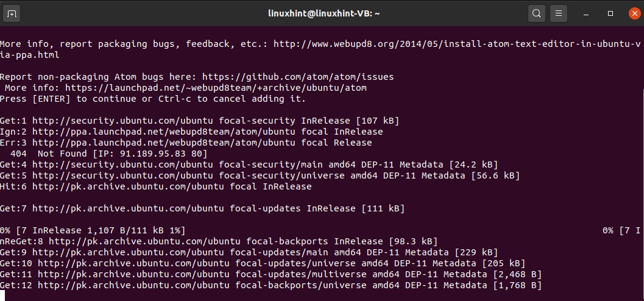This screenshot has height=301, width=644.
Task: Click the linuxhint@linuxhint-VB title bar
Action: (x=324, y=13)
